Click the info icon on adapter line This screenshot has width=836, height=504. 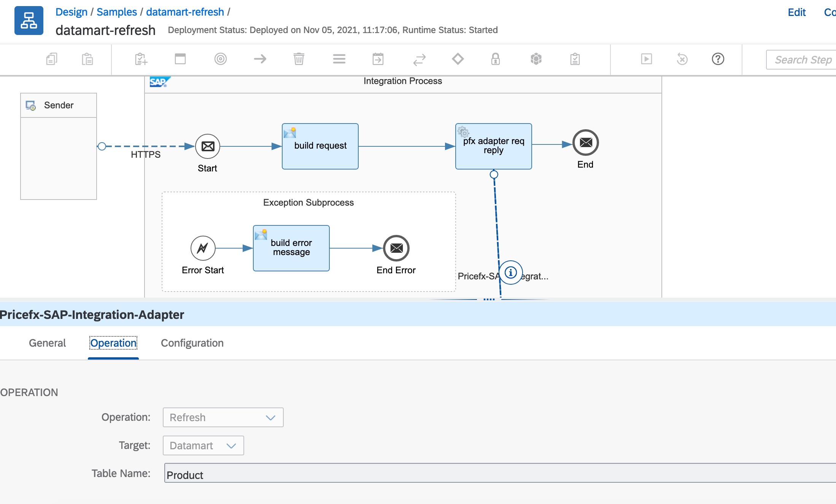click(x=510, y=272)
